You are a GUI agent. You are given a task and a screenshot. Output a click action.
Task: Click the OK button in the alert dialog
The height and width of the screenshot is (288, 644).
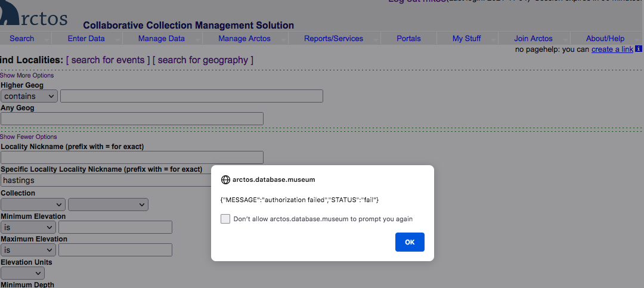[x=410, y=242]
